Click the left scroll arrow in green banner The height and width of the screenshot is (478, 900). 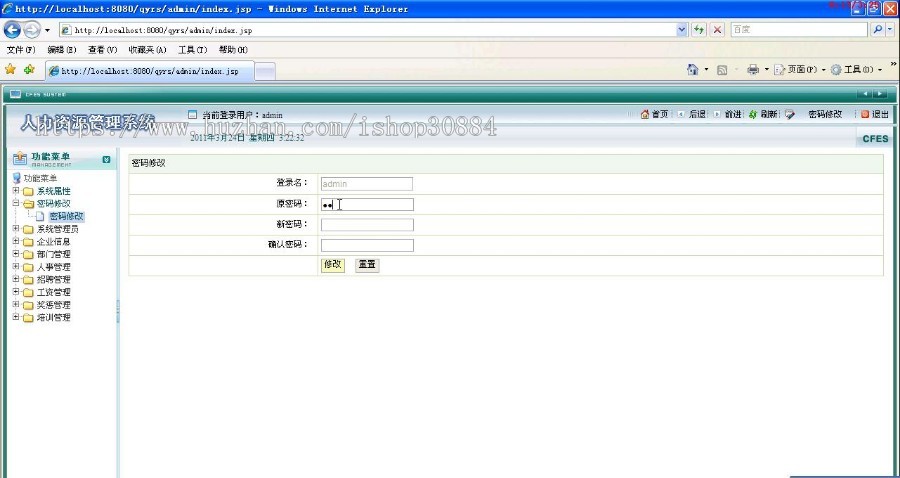864,94
